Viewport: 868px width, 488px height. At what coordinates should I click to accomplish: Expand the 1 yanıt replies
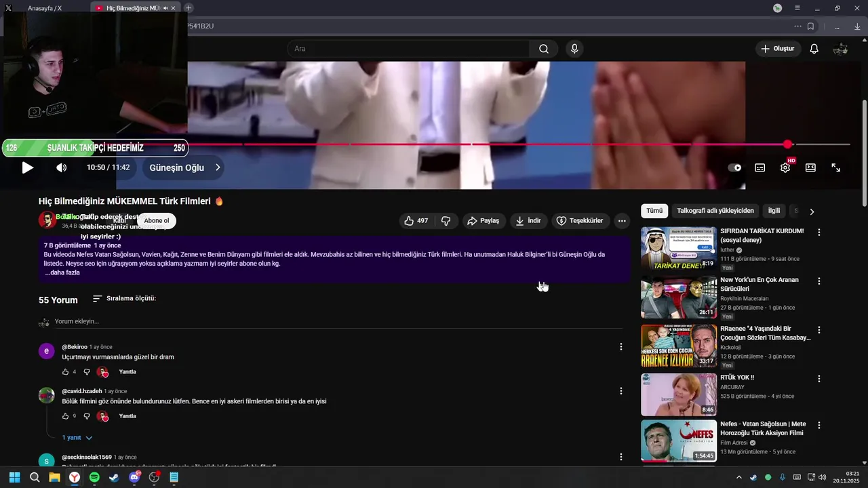point(77,438)
